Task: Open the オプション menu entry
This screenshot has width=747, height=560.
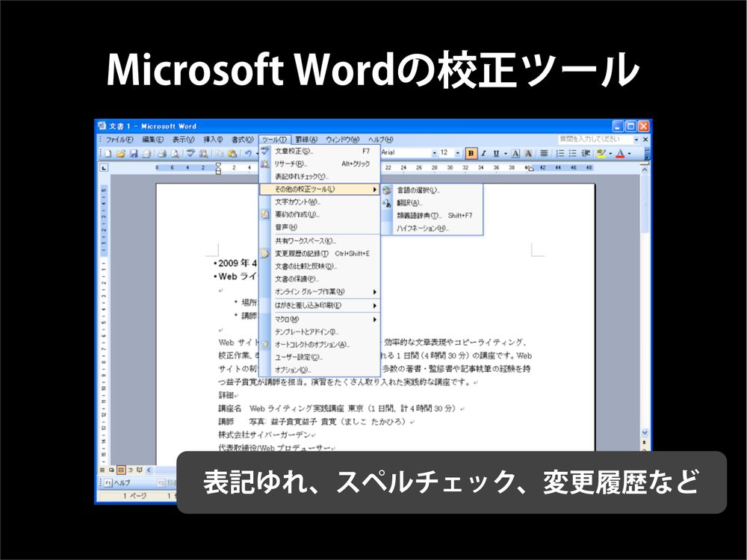Action: (x=319, y=370)
